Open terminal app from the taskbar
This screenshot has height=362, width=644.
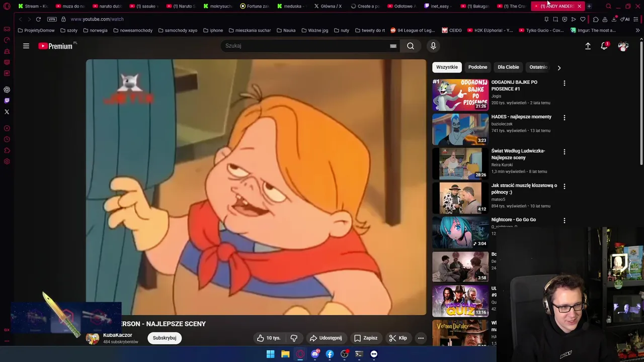(x=359, y=354)
